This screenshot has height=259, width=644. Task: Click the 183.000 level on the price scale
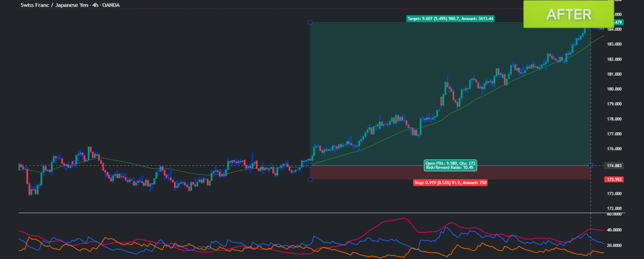(x=614, y=44)
